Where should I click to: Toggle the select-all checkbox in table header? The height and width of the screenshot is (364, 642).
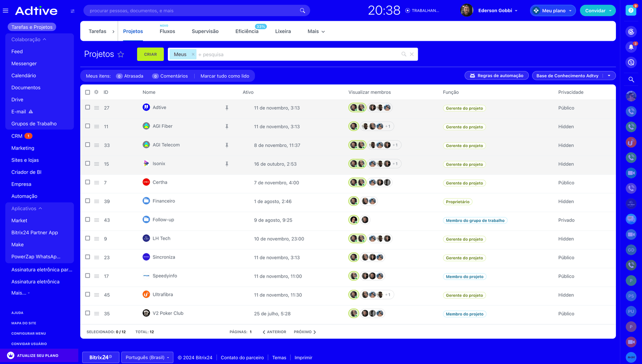pos(87,92)
